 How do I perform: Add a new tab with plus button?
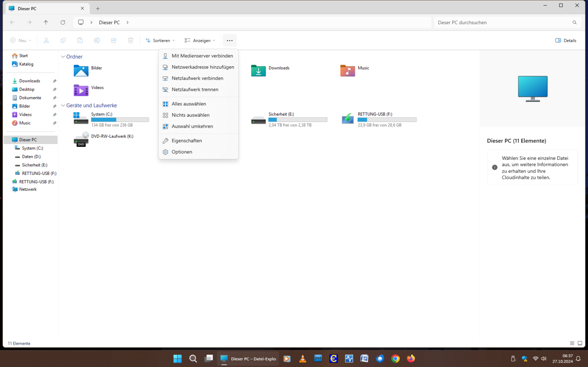[x=97, y=8]
